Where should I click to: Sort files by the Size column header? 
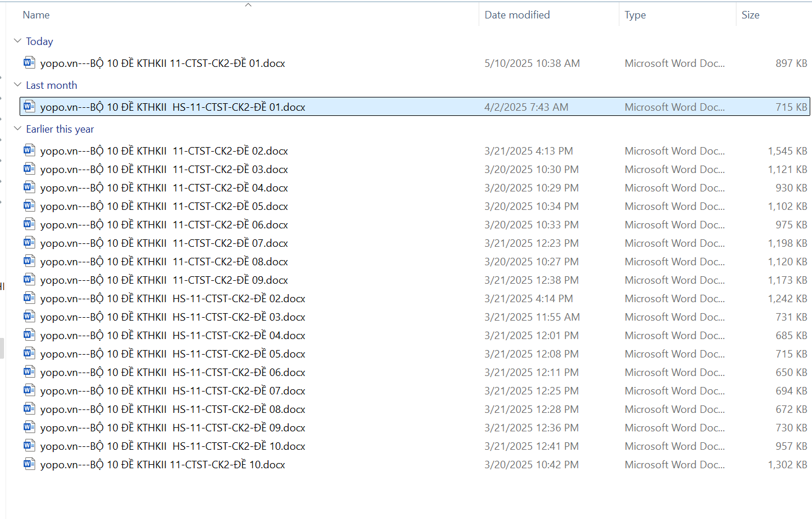point(750,15)
